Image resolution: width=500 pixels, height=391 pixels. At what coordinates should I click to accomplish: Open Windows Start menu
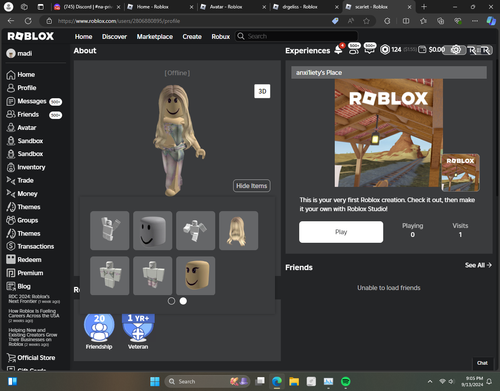(x=155, y=381)
